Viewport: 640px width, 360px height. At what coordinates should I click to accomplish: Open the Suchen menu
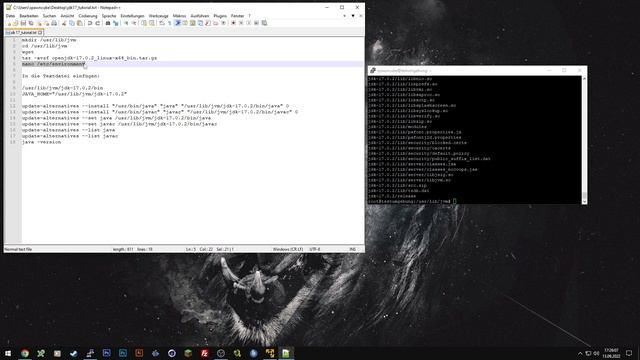pos(49,16)
